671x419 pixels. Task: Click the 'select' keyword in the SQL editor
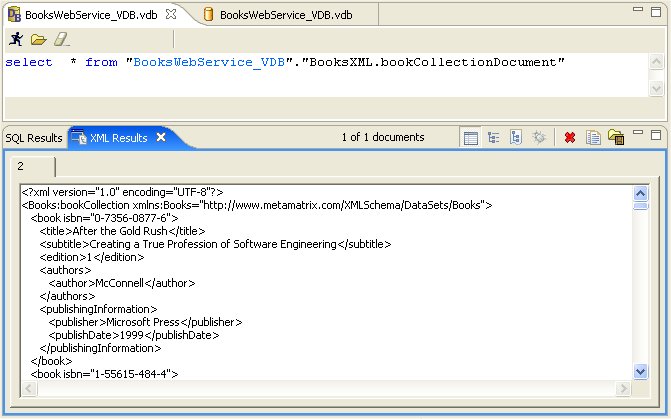[29, 62]
